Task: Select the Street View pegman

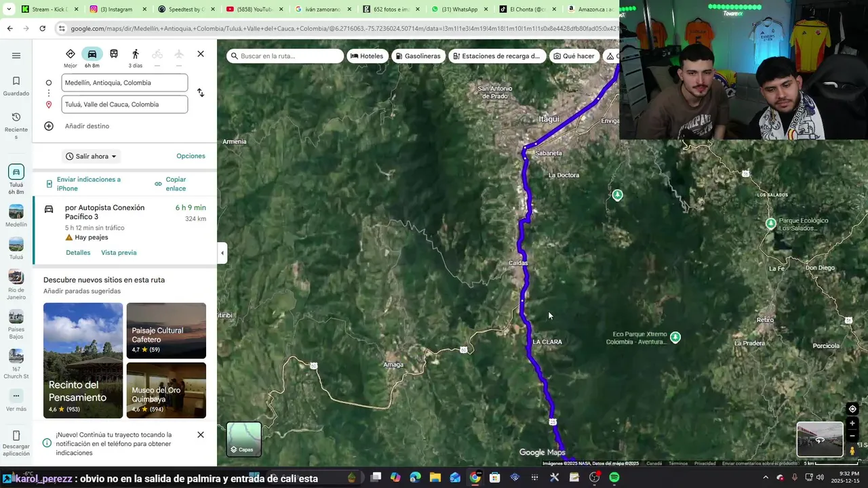Action: (x=852, y=451)
